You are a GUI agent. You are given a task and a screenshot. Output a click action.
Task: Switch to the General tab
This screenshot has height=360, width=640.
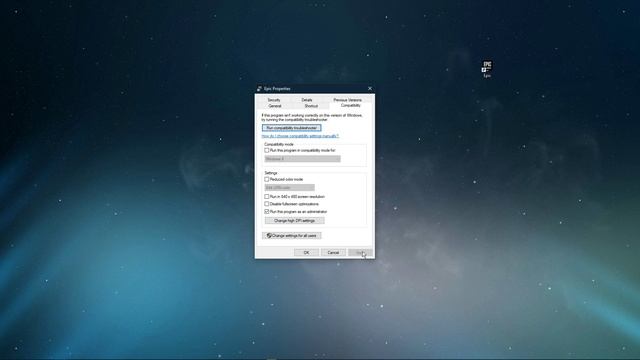pyautogui.click(x=275, y=106)
